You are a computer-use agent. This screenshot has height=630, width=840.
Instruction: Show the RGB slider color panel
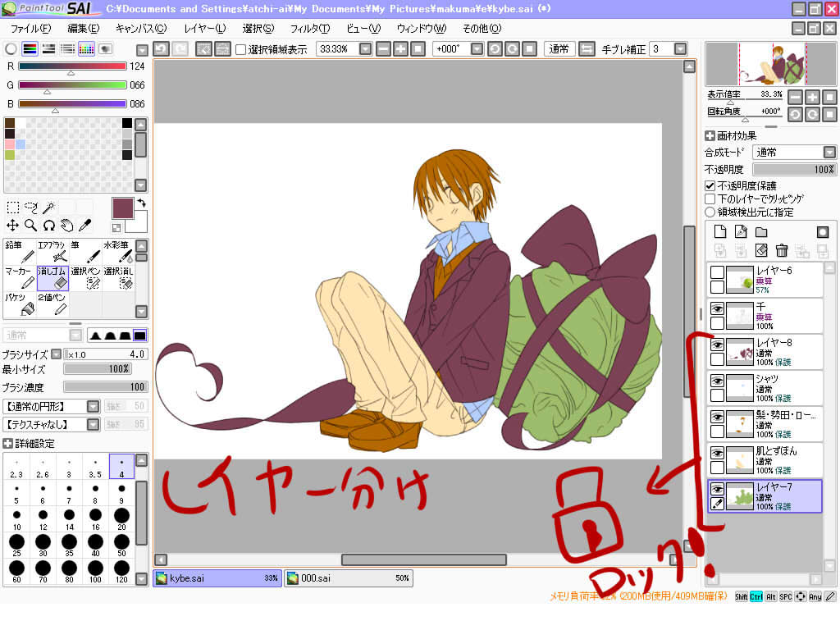tap(30, 49)
